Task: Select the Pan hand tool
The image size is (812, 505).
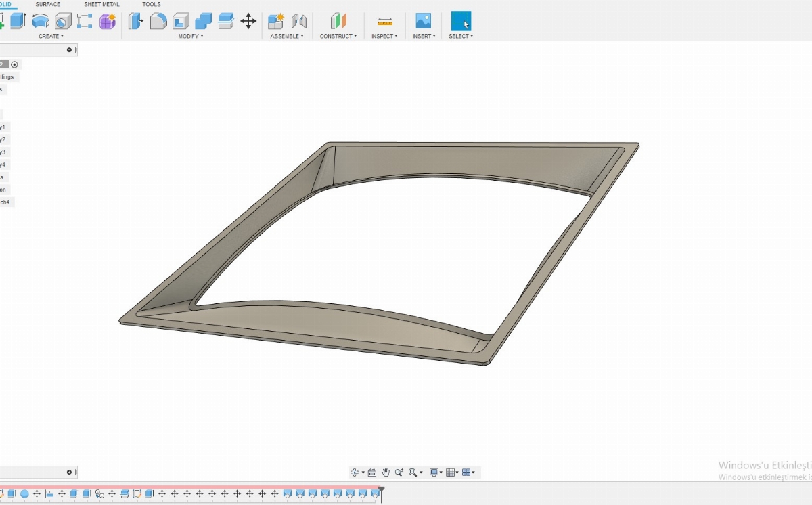Action: pos(386,473)
